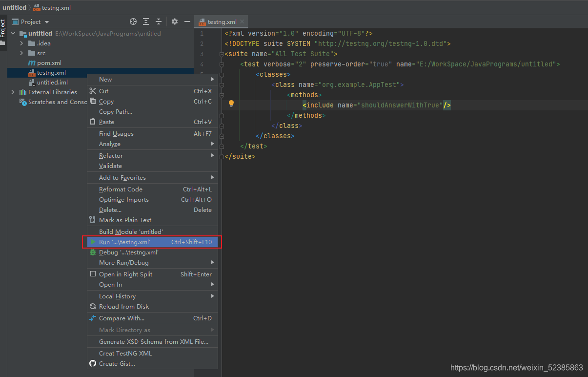
Task: Click the GitHub Create Gist icon
Action: coord(93,363)
